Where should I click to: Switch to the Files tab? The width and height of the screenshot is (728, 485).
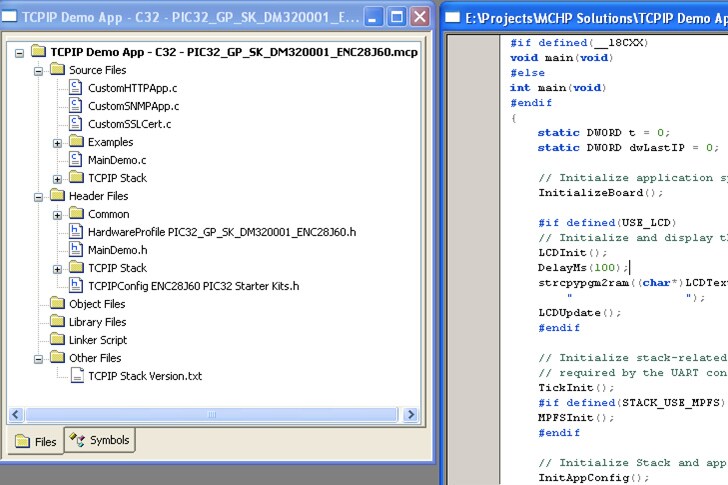(36, 441)
